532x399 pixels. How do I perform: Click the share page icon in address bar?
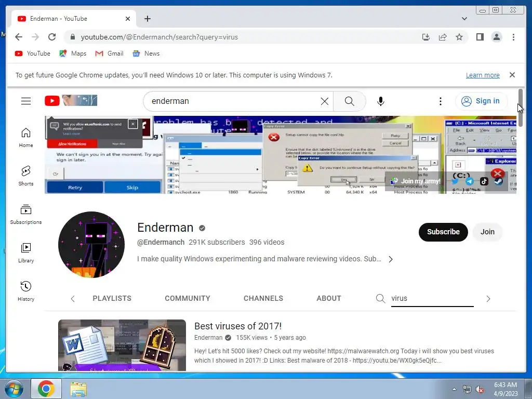(443, 37)
